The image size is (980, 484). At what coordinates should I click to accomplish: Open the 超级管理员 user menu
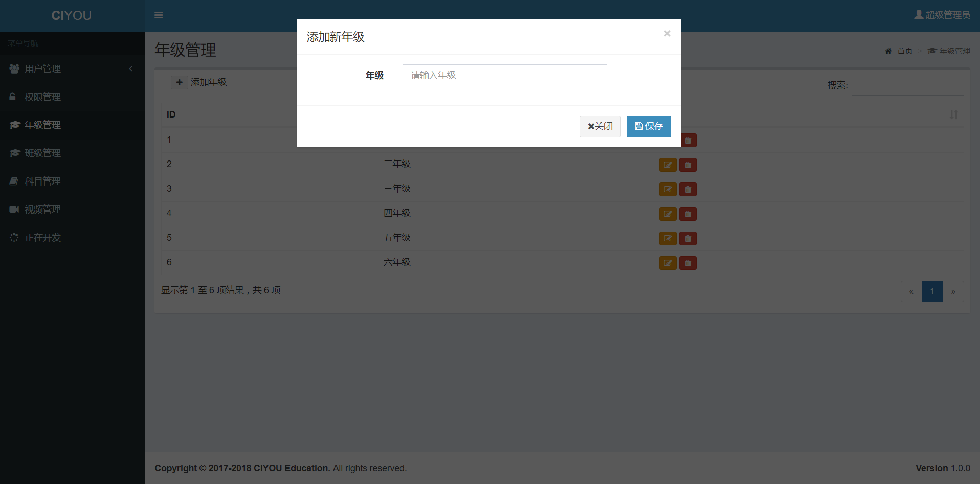(942, 15)
